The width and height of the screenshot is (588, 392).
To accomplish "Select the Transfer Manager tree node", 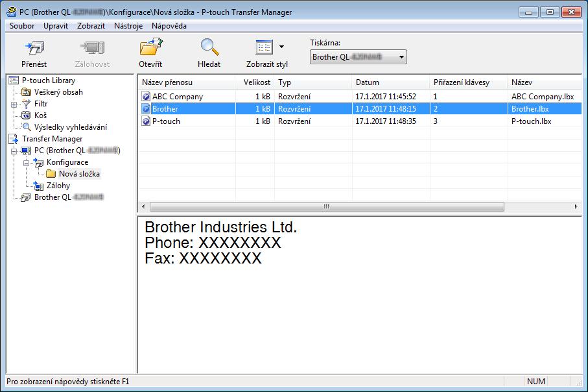I will (x=52, y=139).
